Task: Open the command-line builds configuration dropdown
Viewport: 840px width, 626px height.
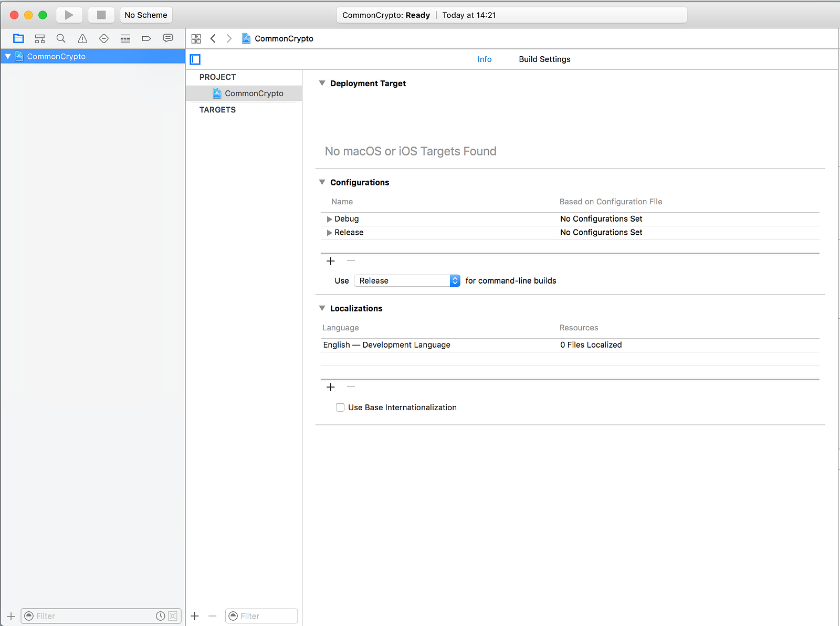Action: click(x=407, y=281)
